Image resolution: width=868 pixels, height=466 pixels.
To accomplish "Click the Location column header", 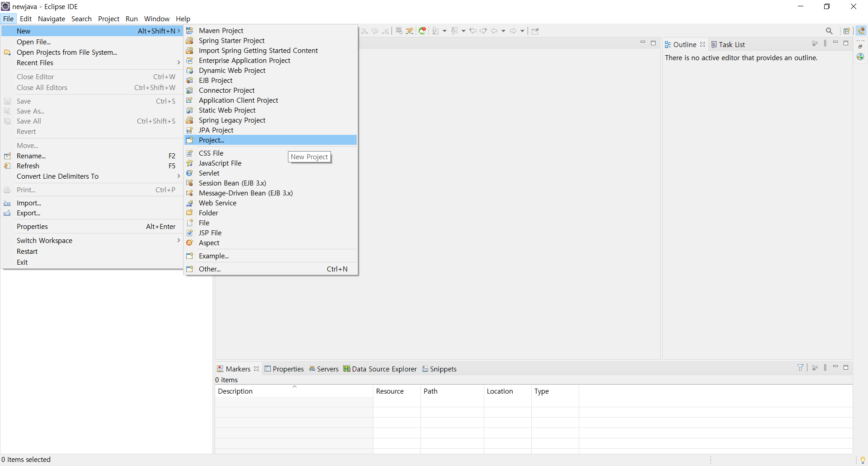I will [508, 391].
